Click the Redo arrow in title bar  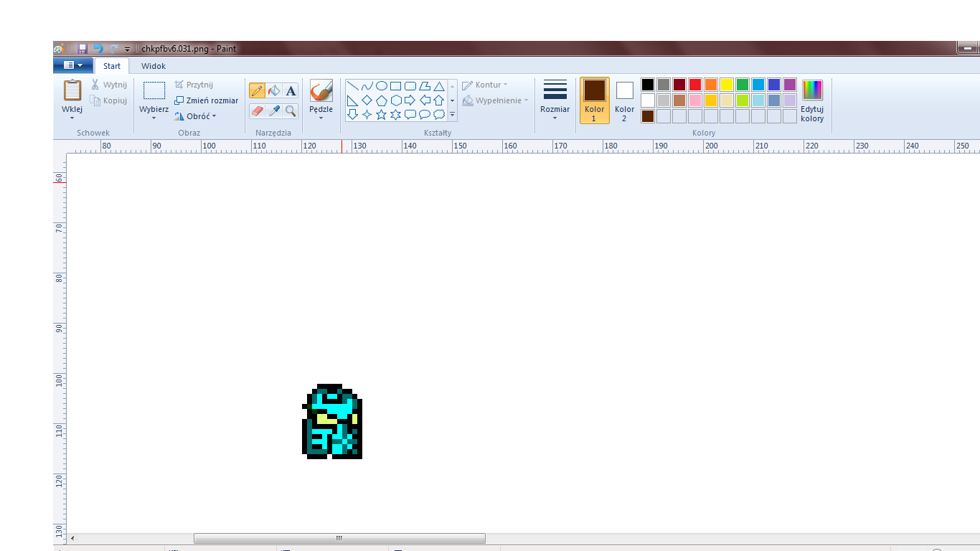(x=113, y=49)
